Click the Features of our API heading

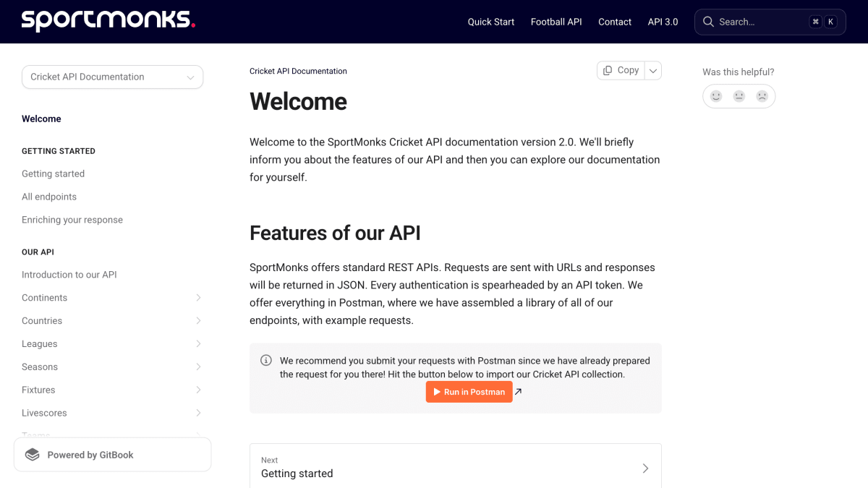coord(335,233)
